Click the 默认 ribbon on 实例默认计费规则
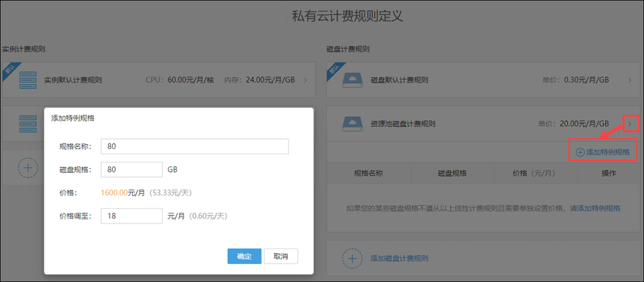 coord(10,70)
